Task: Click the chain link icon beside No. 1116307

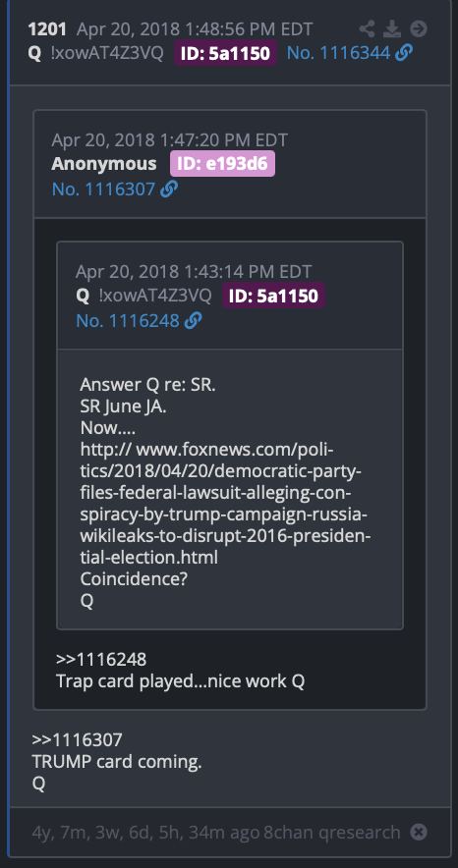Action: pyautogui.click(x=169, y=190)
